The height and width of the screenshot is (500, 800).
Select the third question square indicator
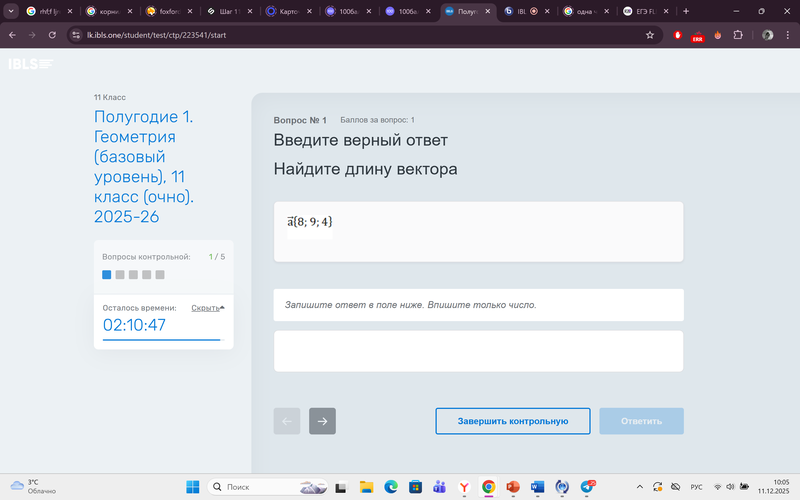133,274
